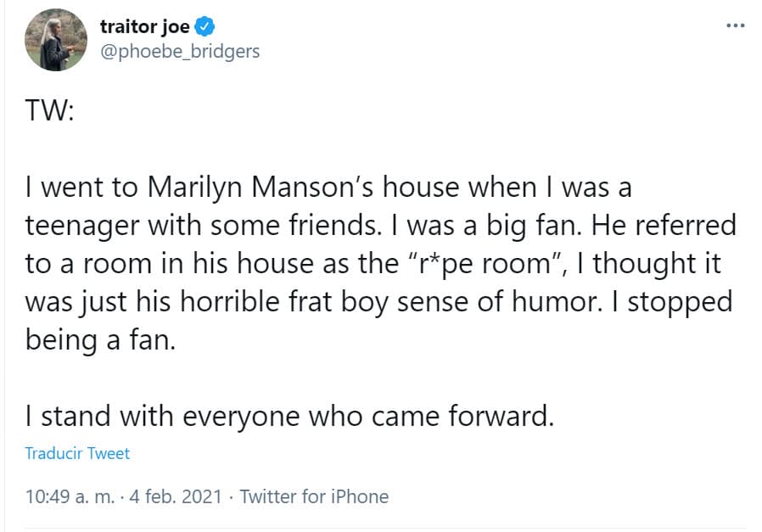Open the tweet options menu via the three dots

735,26
